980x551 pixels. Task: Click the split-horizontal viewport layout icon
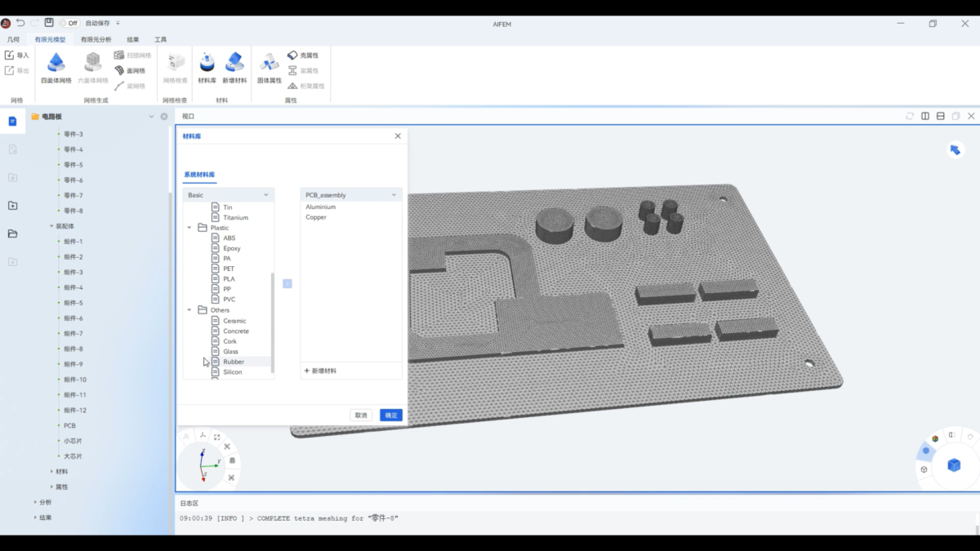click(941, 116)
